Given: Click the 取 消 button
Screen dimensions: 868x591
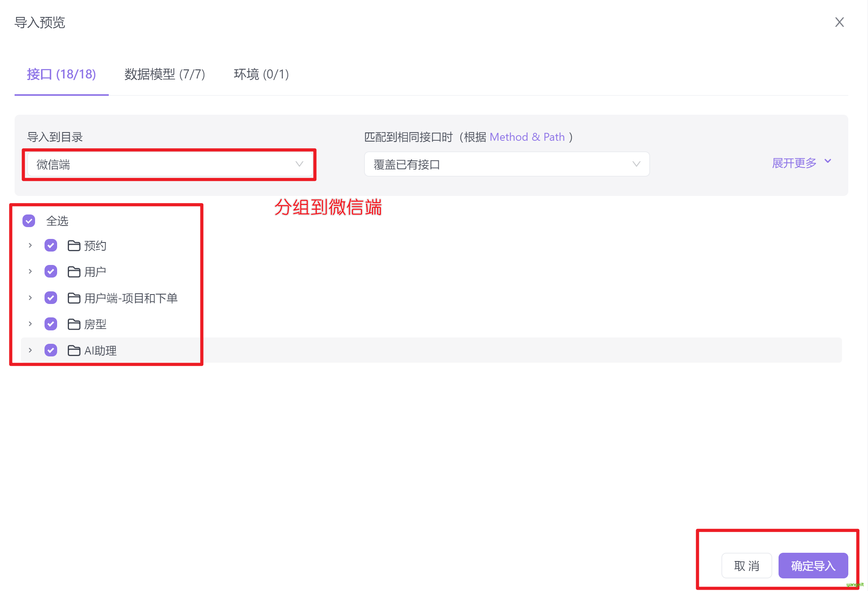Looking at the screenshot, I should click(747, 565).
